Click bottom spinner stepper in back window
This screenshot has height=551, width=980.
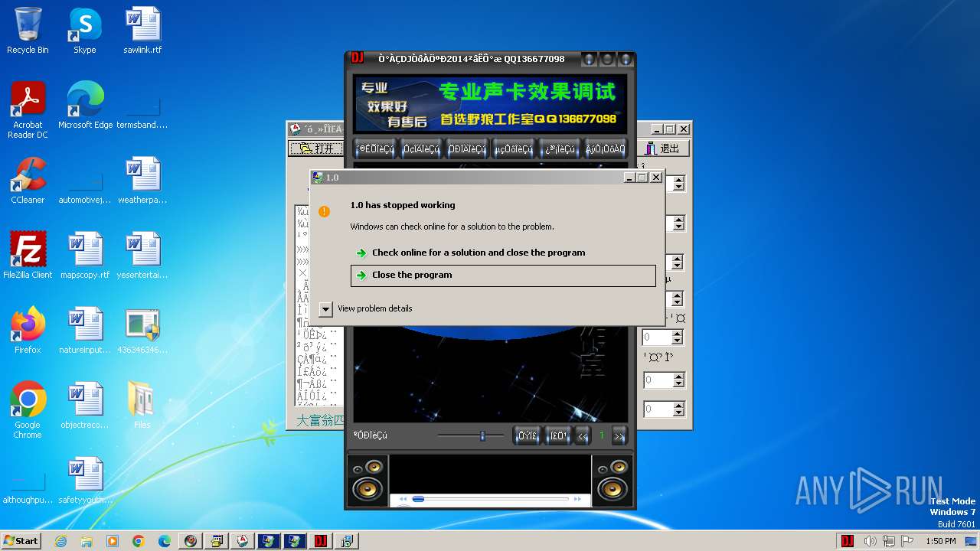(x=678, y=409)
